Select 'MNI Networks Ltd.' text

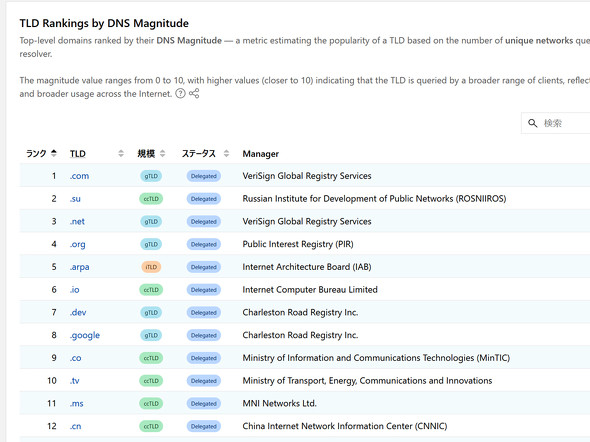pos(279,403)
